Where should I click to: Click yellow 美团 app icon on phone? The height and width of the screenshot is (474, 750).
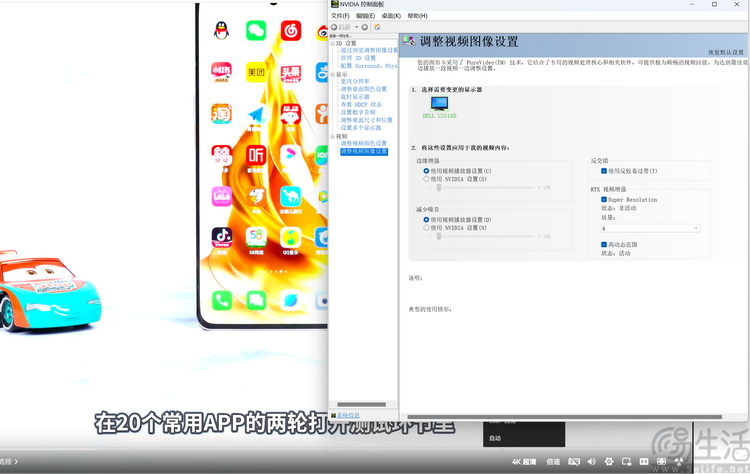pyautogui.click(x=256, y=72)
